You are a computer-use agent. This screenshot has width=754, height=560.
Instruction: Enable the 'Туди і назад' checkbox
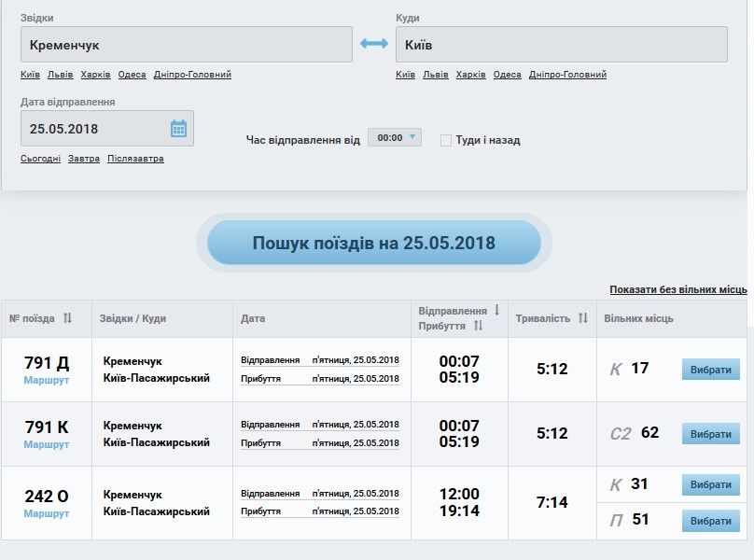click(446, 140)
